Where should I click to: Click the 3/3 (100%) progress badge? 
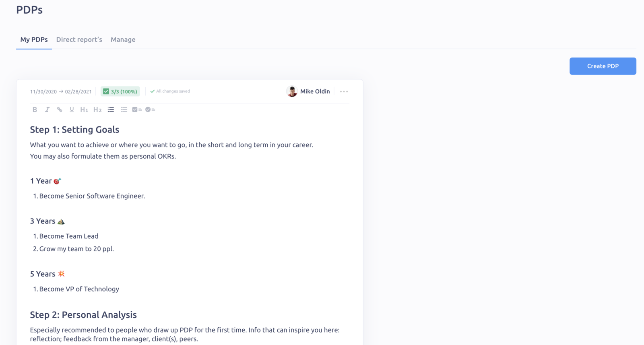pos(120,91)
